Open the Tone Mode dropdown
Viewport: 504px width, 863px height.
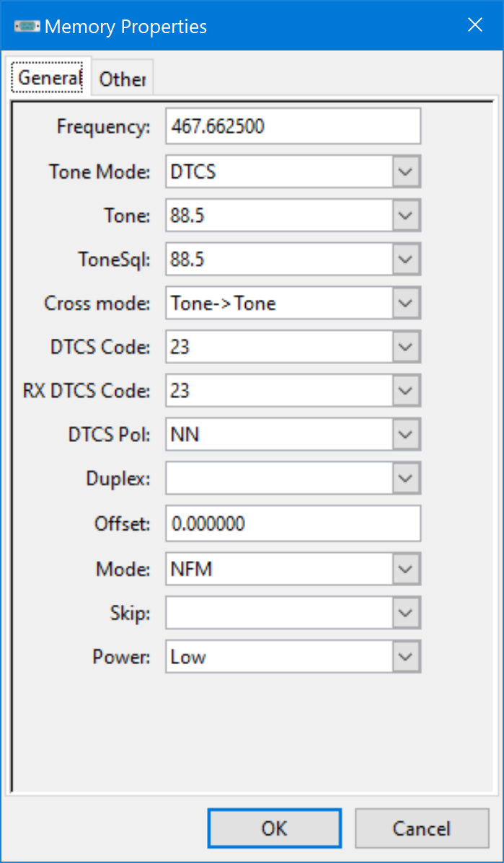point(407,172)
